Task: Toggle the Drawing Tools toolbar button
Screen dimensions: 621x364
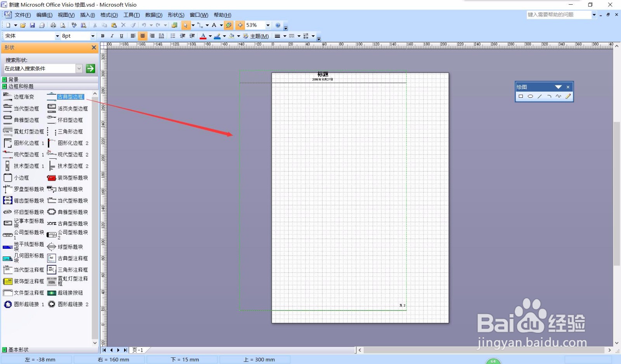Action: click(229, 25)
